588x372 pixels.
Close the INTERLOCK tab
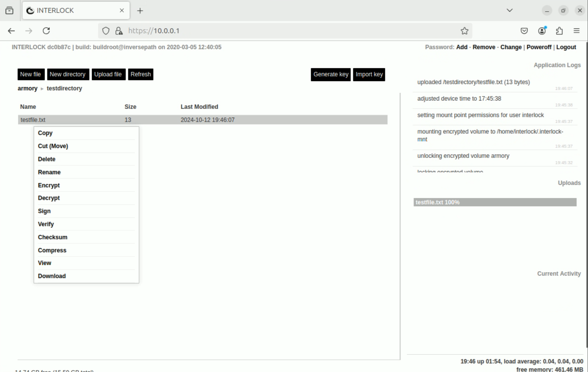[x=122, y=10]
